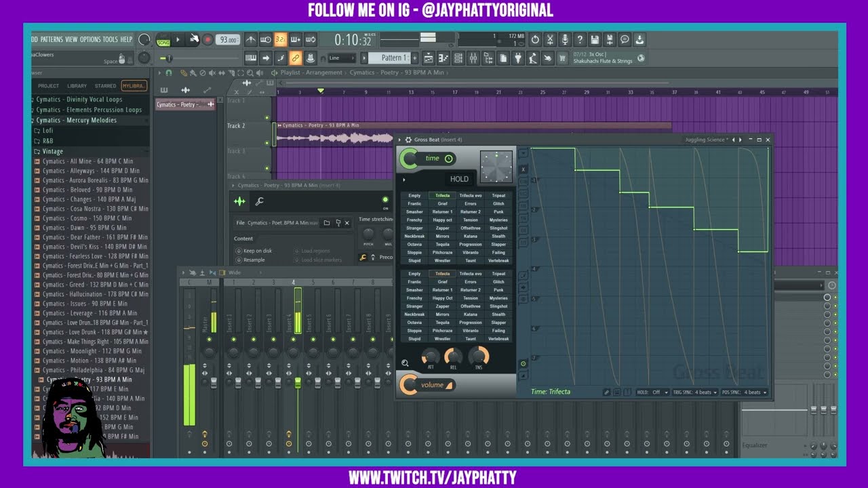Switch to the LIBRARY browser tab

77,86
